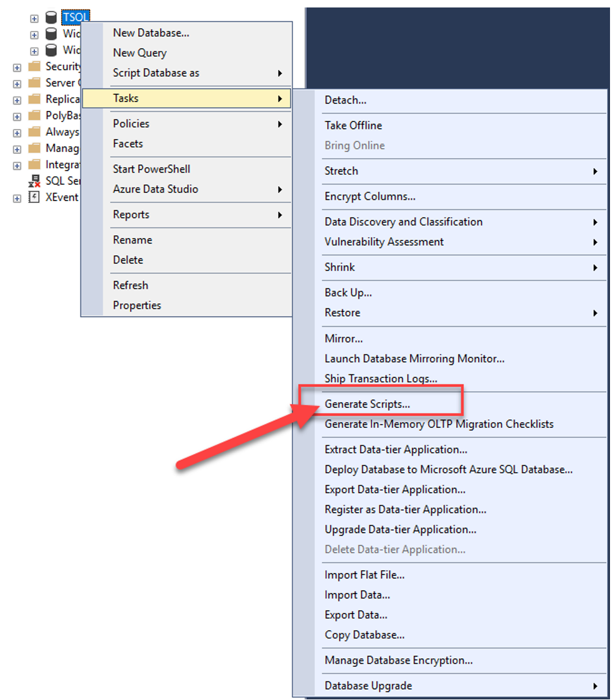Expand the TSOL database node

tap(34, 18)
